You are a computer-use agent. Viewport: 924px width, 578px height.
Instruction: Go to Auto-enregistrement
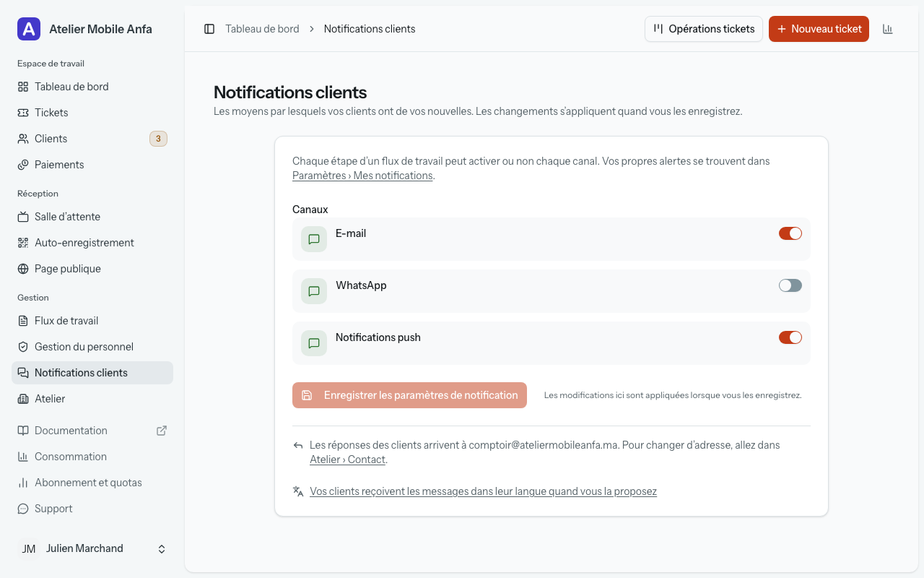tap(92, 243)
